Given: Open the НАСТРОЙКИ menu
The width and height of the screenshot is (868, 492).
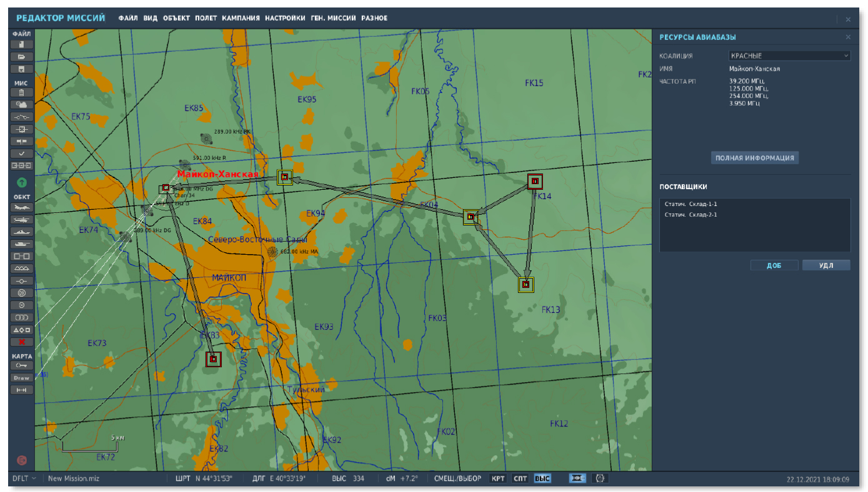Looking at the screenshot, I should coord(285,18).
